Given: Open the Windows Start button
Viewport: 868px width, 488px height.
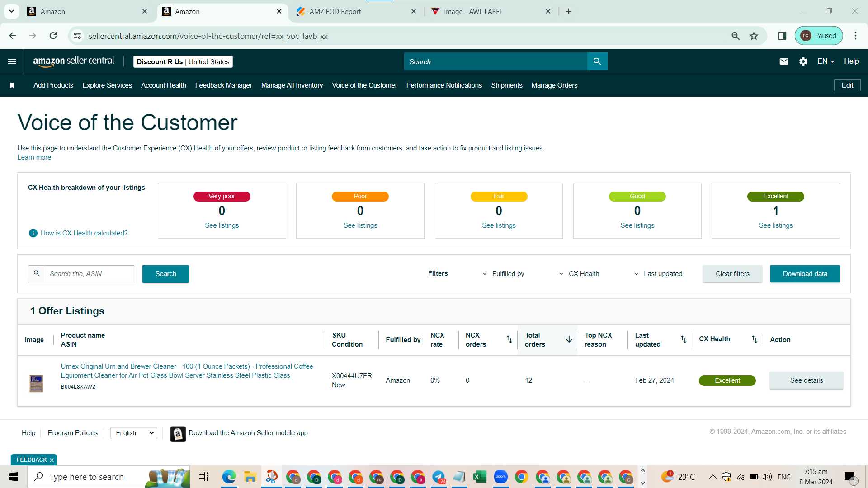Looking at the screenshot, I should (x=14, y=477).
